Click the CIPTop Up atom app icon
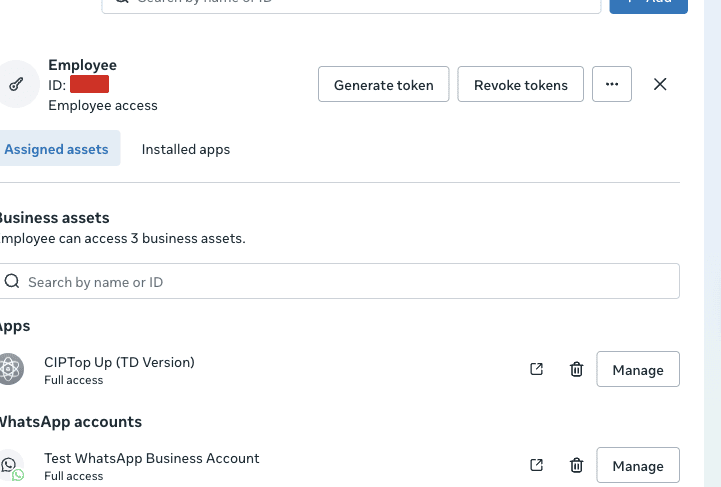 pyautogui.click(x=11, y=369)
